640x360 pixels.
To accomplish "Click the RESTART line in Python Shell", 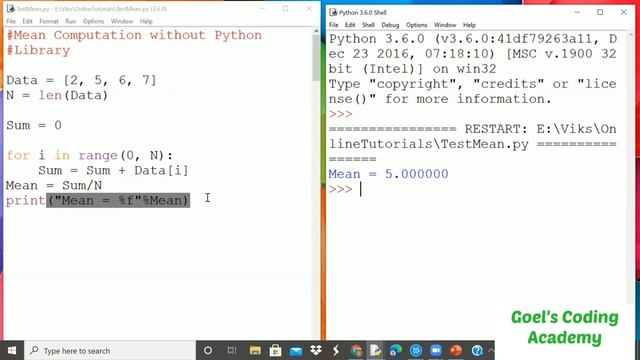I will (473, 144).
